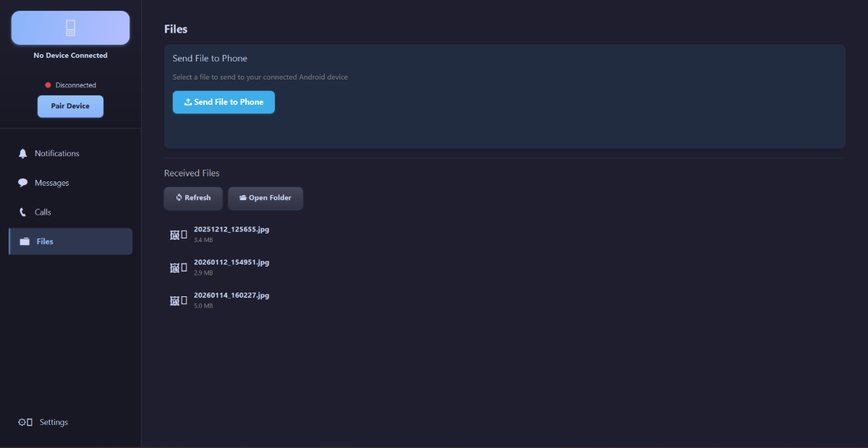This screenshot has width=868, height=448.
Task: Open Calls with the phone handset icon
Action: [22, 212]
